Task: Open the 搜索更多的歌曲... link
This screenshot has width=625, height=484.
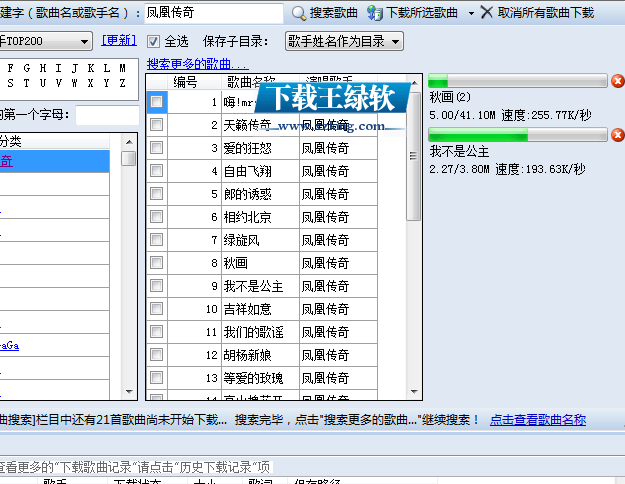Action: 198,64
